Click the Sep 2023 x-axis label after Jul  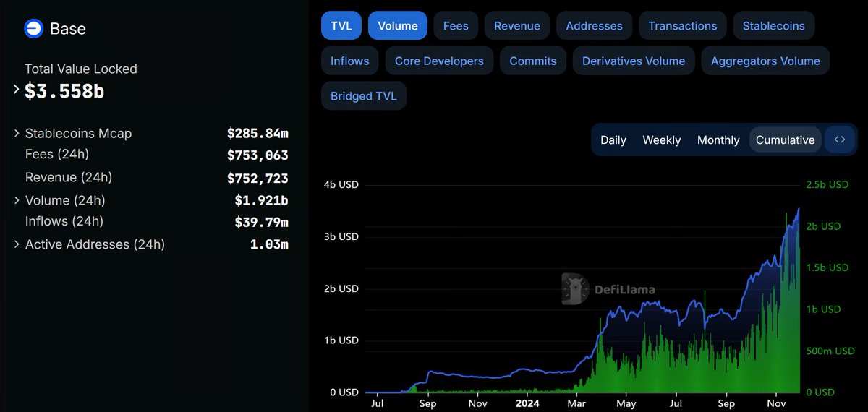pos(427,403)
